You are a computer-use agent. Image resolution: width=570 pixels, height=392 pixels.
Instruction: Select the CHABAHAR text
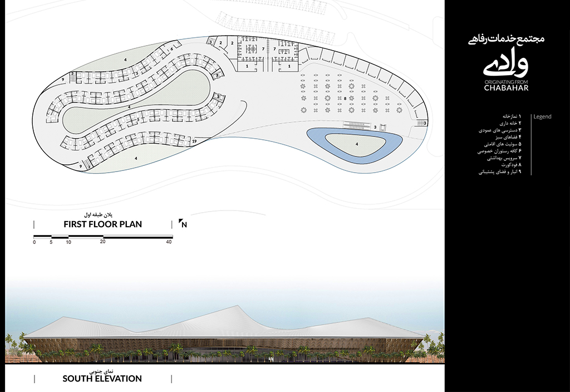505,87
